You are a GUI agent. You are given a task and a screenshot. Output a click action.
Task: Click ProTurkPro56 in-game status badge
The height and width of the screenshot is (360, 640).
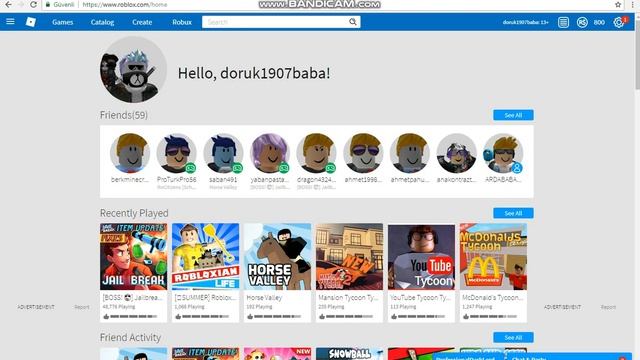click(191, 167)
